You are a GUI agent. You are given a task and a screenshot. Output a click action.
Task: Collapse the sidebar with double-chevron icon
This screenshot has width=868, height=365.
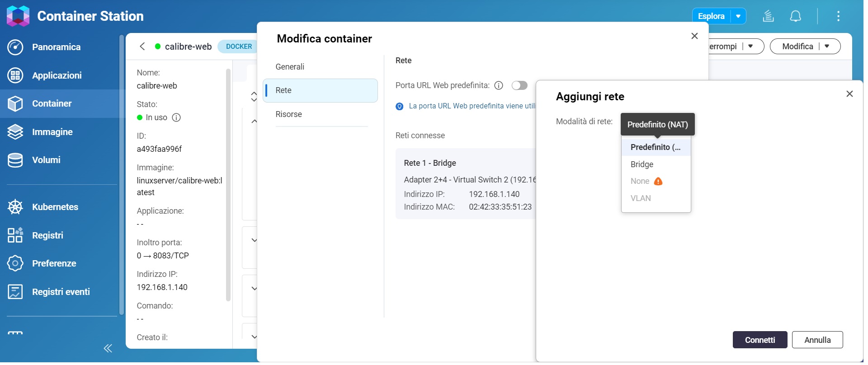click(x=108, y=348)
